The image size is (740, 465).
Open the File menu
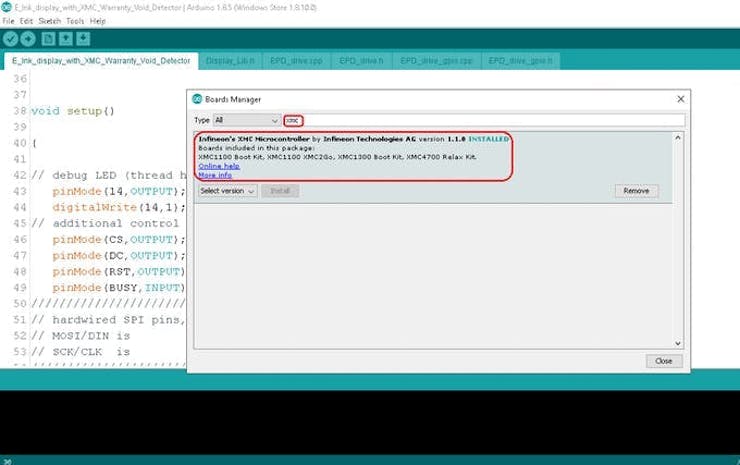(8, 21)
